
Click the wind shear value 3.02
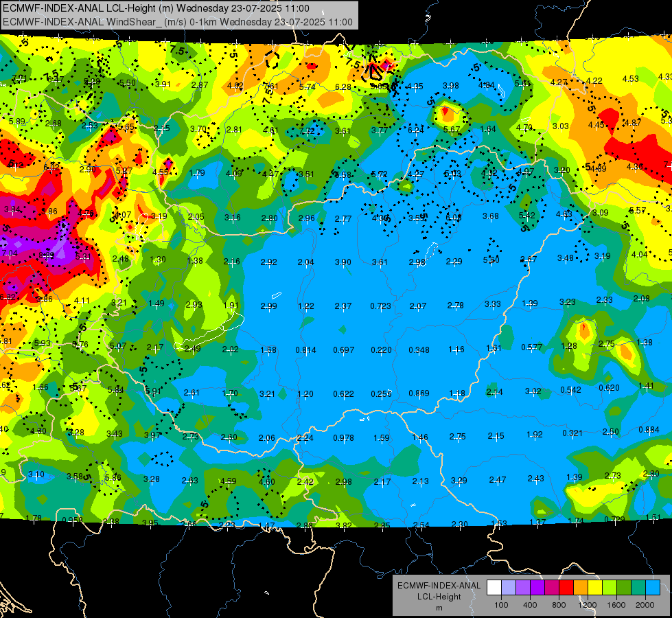point(533,391)
